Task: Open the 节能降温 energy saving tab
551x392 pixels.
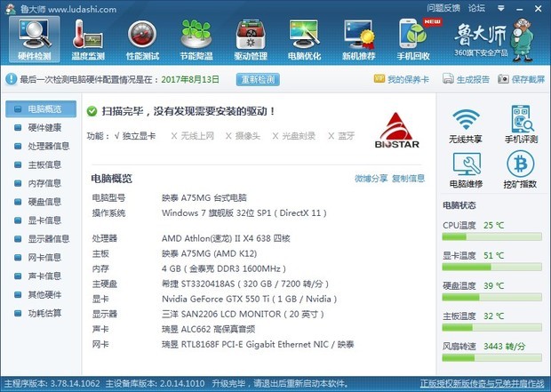Action: (x=196, y=39)
